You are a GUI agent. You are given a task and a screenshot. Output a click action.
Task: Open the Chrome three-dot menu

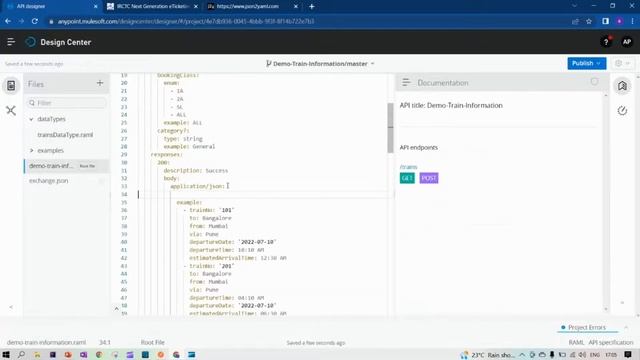point(633,21)
